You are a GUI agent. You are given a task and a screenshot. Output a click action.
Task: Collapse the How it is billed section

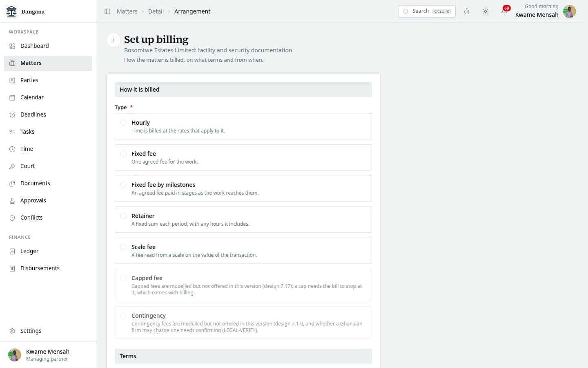(x=243, y=90)
